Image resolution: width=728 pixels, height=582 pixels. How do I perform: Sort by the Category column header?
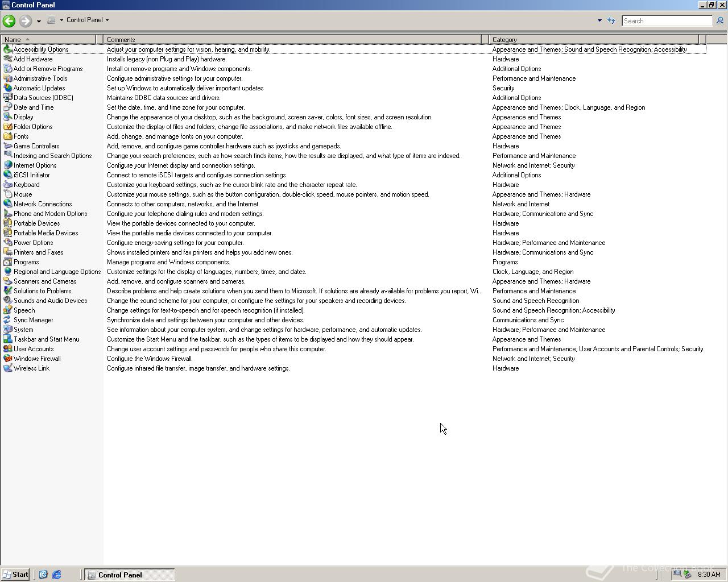pos(594,40)
